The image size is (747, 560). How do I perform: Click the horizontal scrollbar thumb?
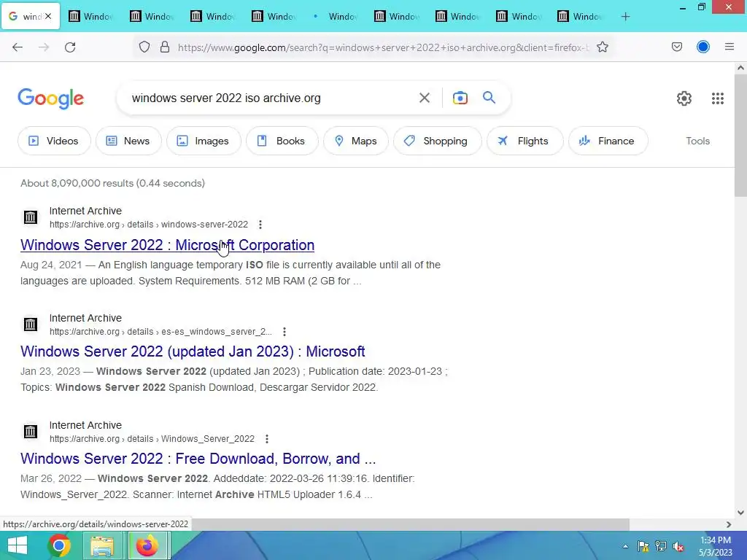[x=410, y=524]
